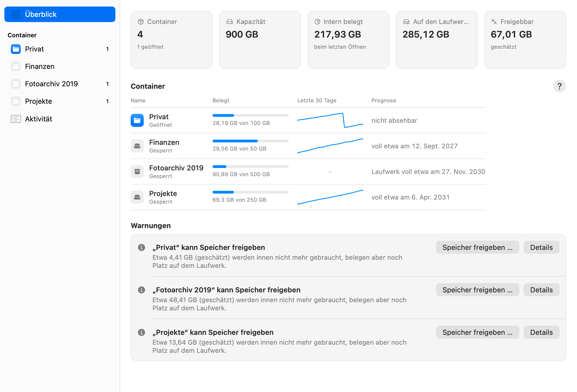This screenshot has width=577, height=392.
Task: Click the Intern belegt 217,93 GB card
Action: (348, 40)
